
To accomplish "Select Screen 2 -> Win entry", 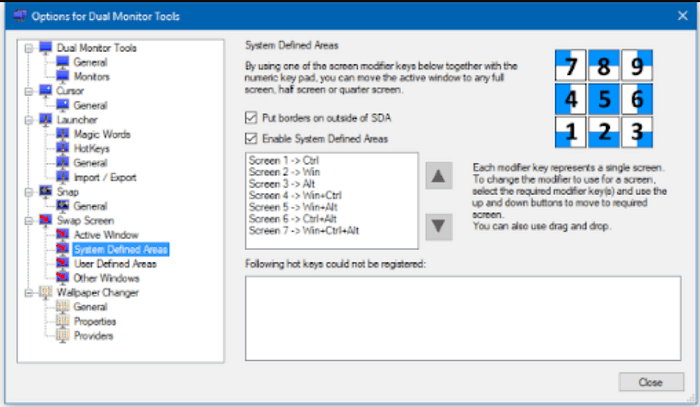I will click(x=284, y=172).
